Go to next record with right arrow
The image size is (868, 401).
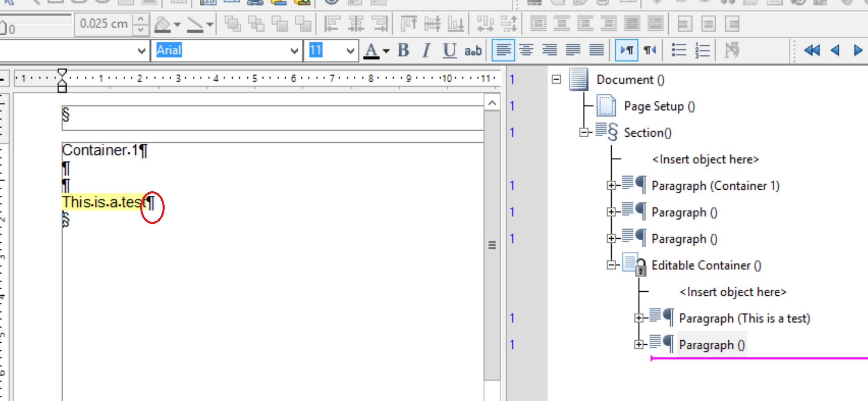(858, 51)
